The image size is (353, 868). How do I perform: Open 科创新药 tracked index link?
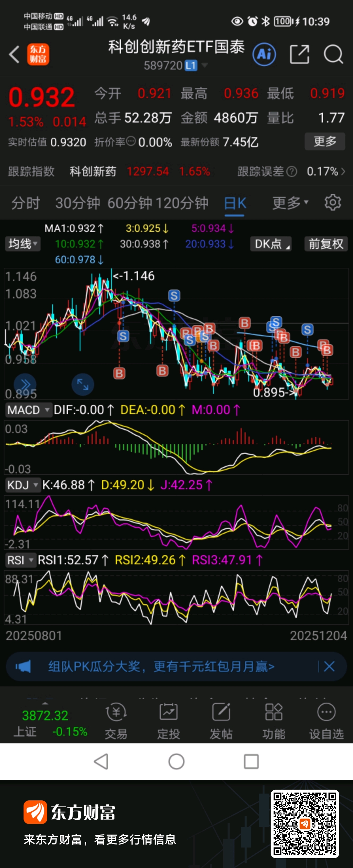point(93,171)
